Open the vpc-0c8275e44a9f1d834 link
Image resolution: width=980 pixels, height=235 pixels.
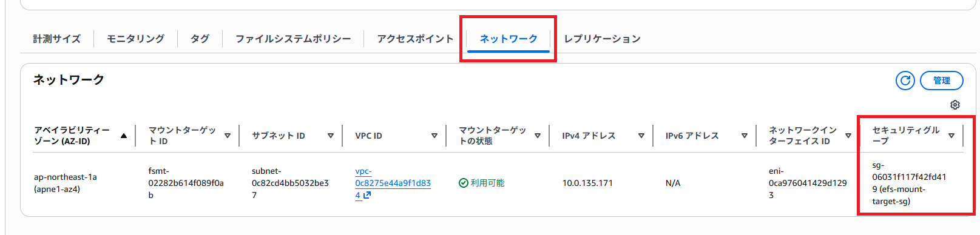[393, 183]
